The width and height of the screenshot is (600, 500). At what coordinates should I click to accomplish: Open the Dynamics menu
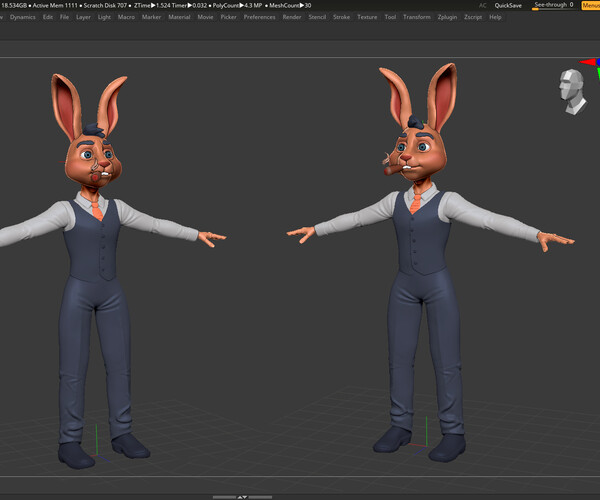23,17
